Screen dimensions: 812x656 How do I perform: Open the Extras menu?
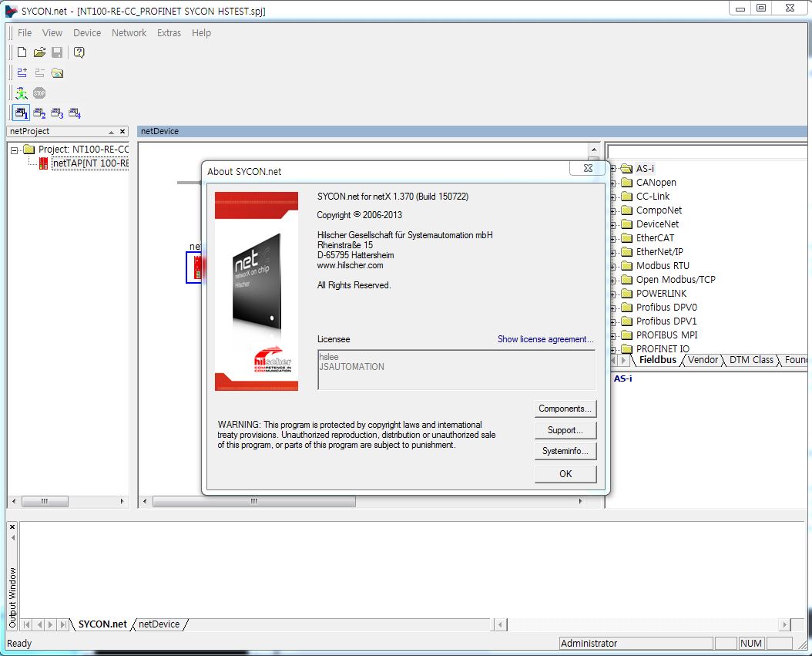[169, 32]
